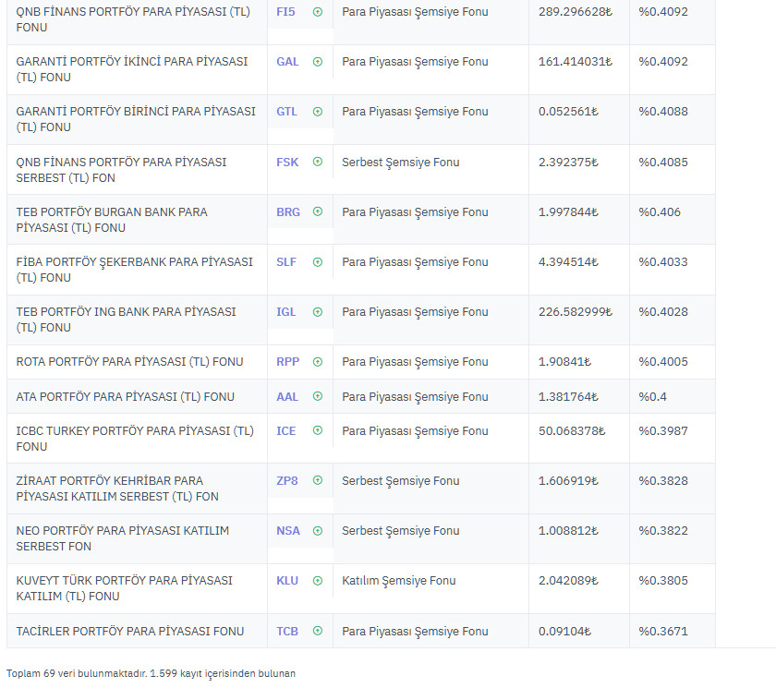776x700 pixels.
Task: Follow the ZP8 fund code link
Action: 287,480
